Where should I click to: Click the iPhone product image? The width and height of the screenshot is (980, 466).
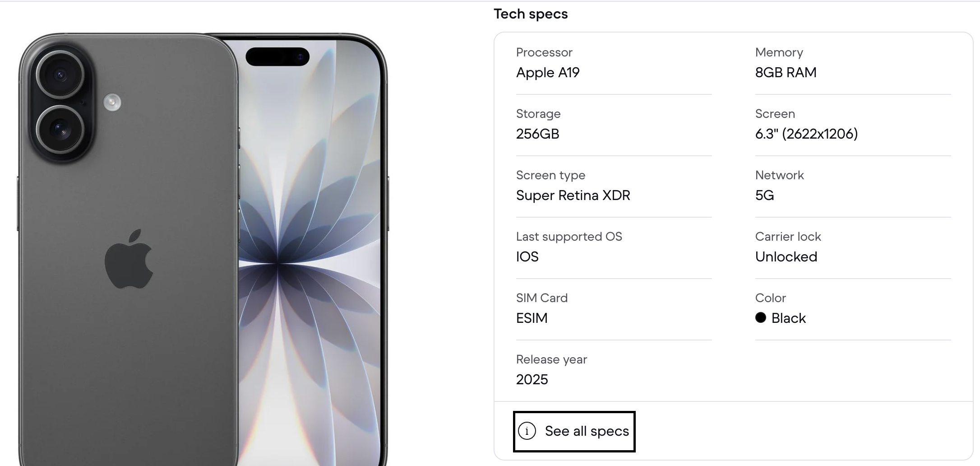(203, 249)
